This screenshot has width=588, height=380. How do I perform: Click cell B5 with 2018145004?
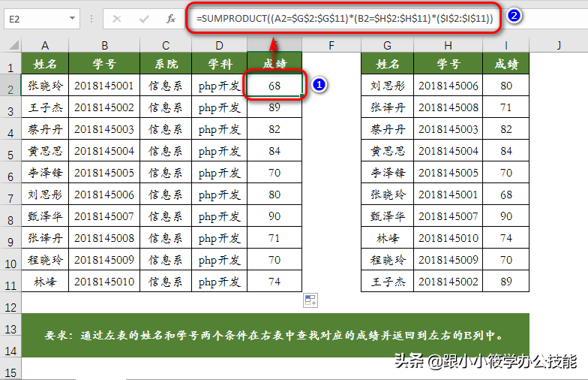pyautogui.click(x=104, y=151)
